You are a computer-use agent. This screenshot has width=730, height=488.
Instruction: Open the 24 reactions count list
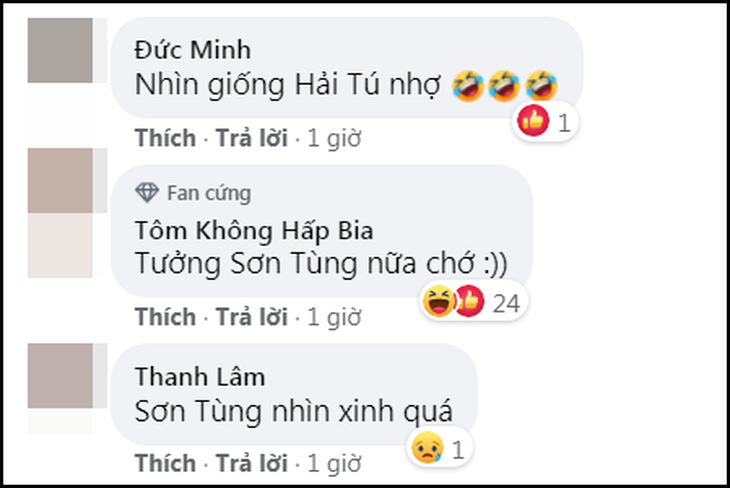point(506,304)
